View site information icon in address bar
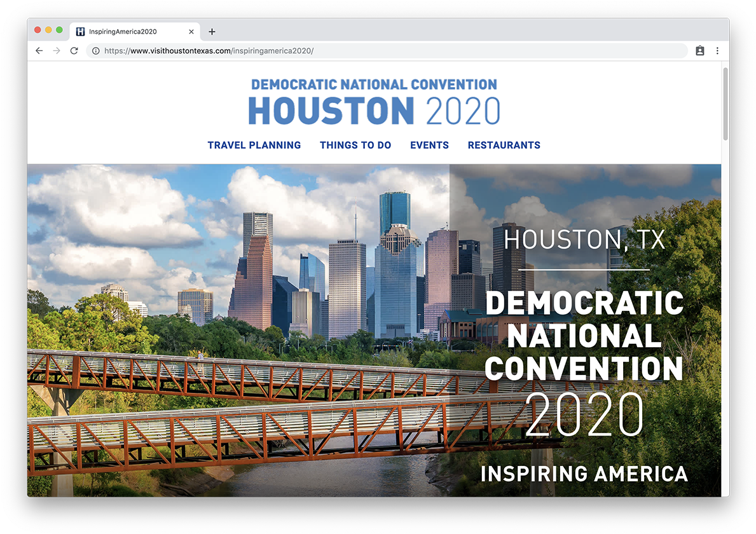The height and width of the screenshot is (534, 756). pyautogui.click(x=95, y=51)
